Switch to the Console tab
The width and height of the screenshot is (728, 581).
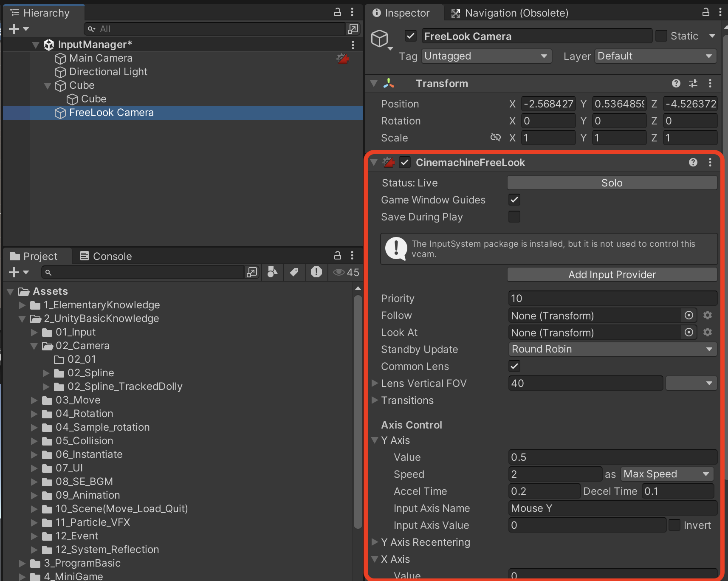(x=106, y=256)
